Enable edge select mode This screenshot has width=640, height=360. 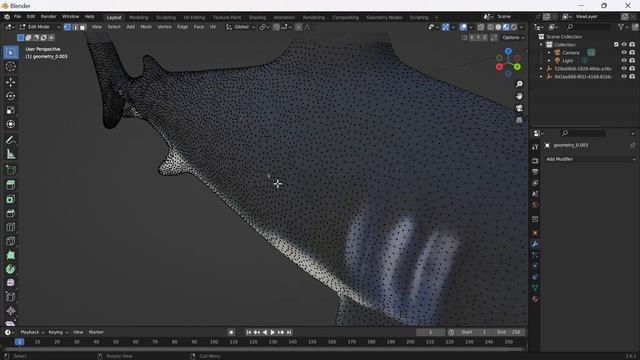[75, 27]
